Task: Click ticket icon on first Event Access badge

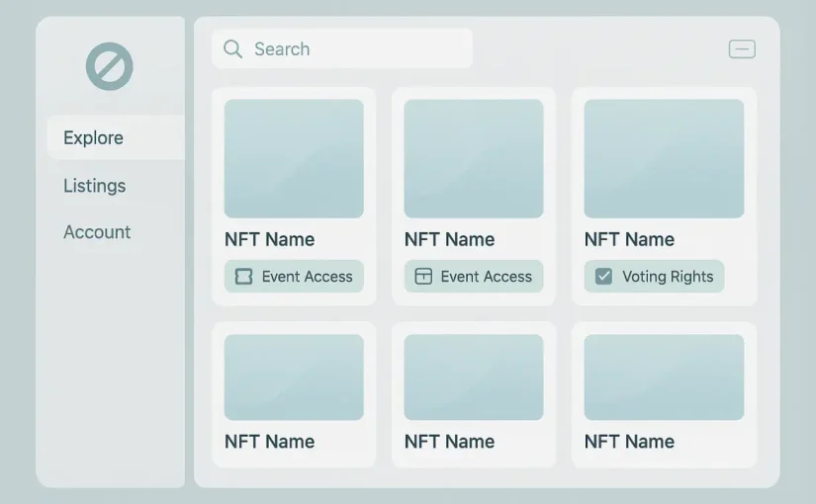Action: [243, 277]
